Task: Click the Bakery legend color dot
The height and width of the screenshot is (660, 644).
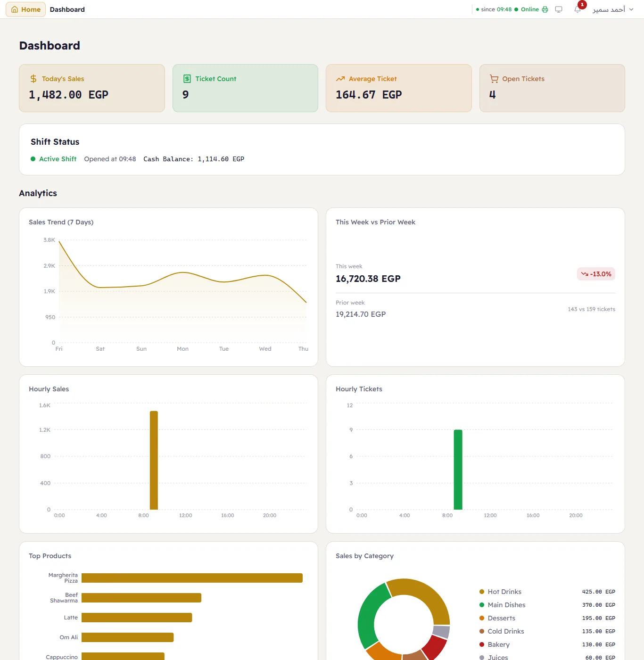Action: point(482,644)
